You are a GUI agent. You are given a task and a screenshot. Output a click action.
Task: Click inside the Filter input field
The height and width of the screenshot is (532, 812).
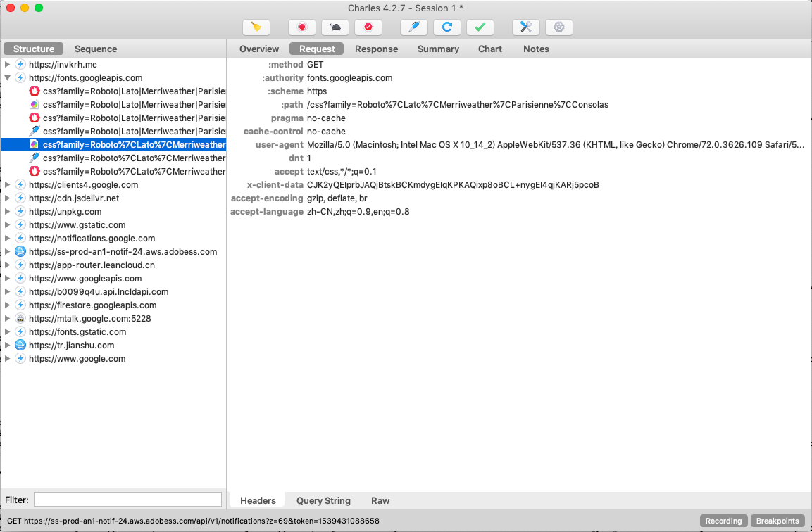(127, 498)
